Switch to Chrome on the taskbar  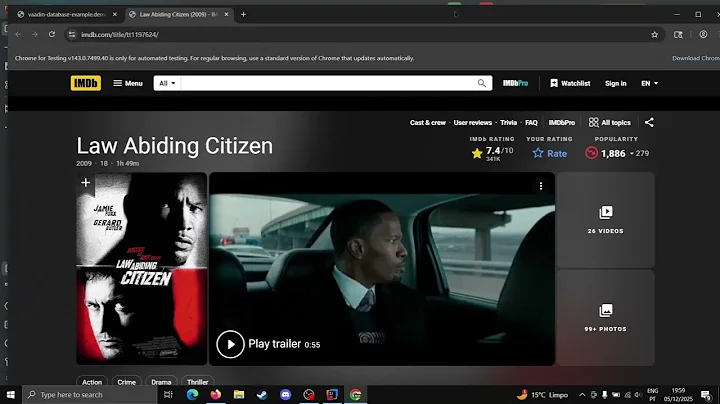[x=355, y=395]
